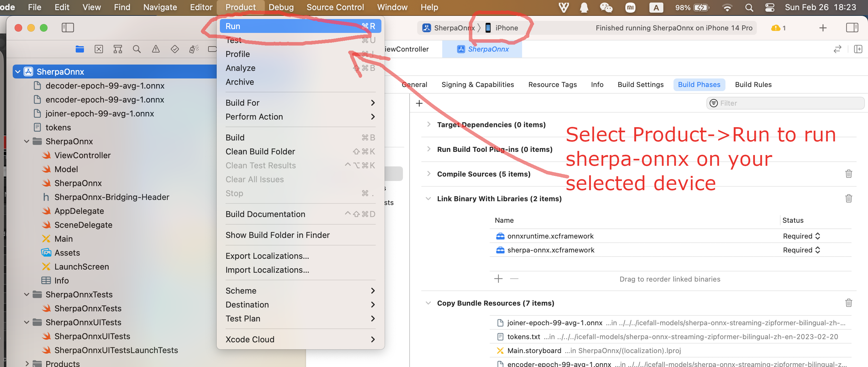
Task: Open macOS Control Center
Action: 769,7
